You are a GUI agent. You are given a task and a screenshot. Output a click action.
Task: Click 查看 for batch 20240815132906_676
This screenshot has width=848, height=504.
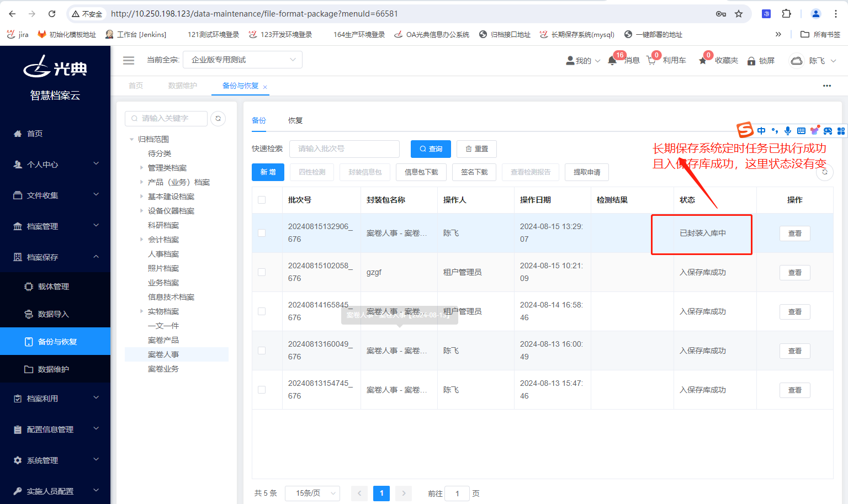click(x=795, y=234)
